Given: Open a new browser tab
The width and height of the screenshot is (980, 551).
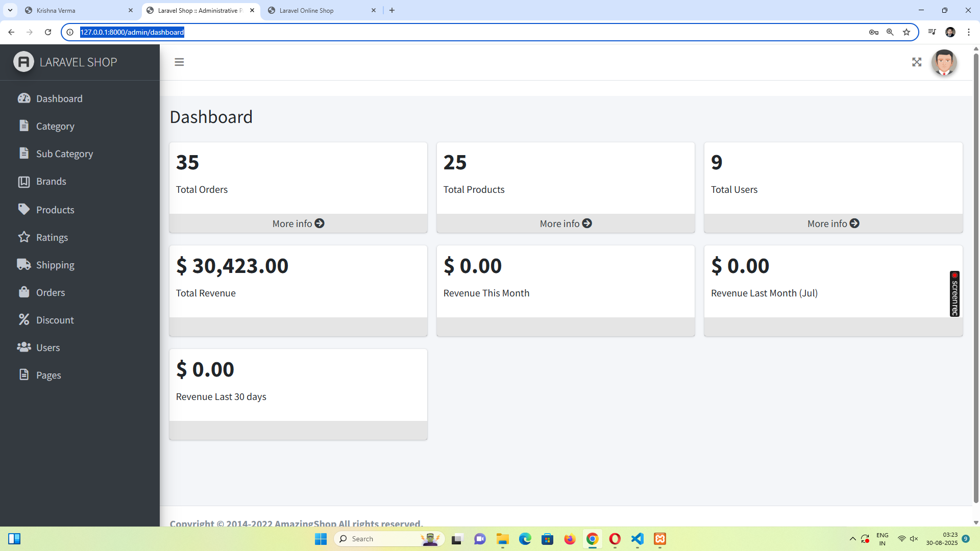Looking at the screenshot, I should 392,10.
